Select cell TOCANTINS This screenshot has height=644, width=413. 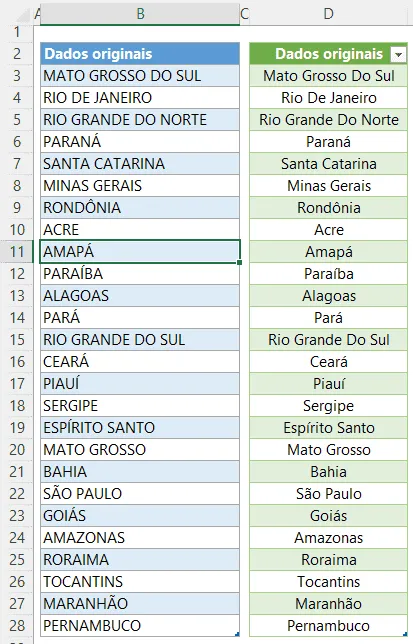point(140,582)
